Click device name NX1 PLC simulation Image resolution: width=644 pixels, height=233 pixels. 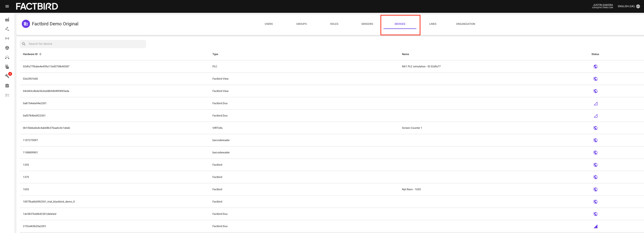pos(421,67)
